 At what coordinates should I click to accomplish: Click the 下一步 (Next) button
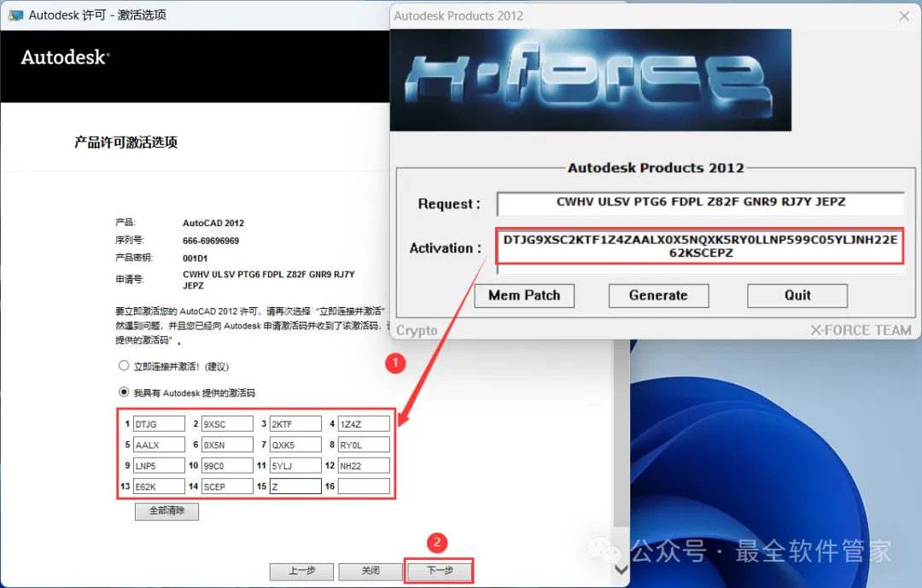[440, 571]
